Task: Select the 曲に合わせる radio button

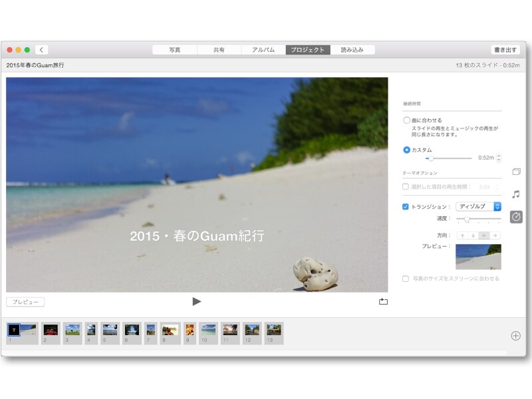Action: pyautogui.click(x=406, y=120)
